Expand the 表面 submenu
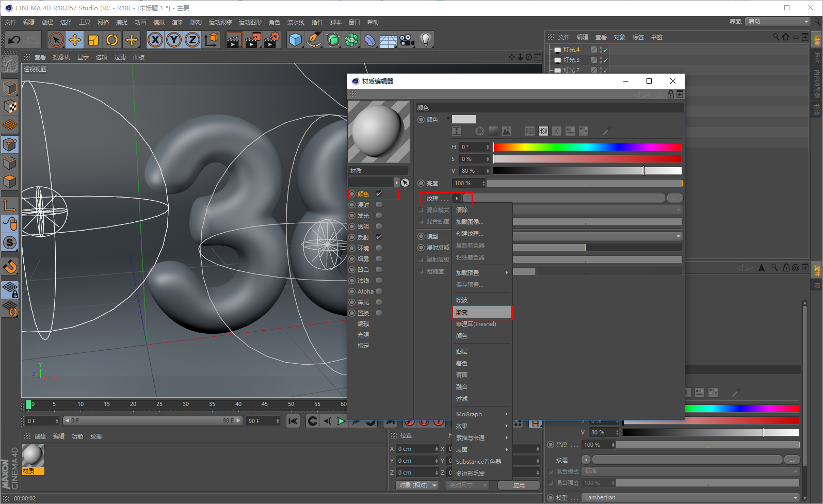This screenshot has height=504, width=823. (x=482, y=450)
